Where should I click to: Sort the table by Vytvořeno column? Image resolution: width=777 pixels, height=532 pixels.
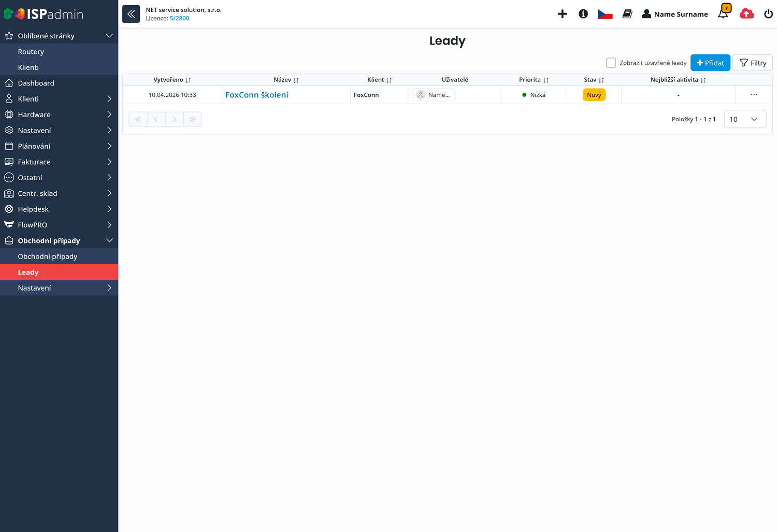tap(172, 80)
